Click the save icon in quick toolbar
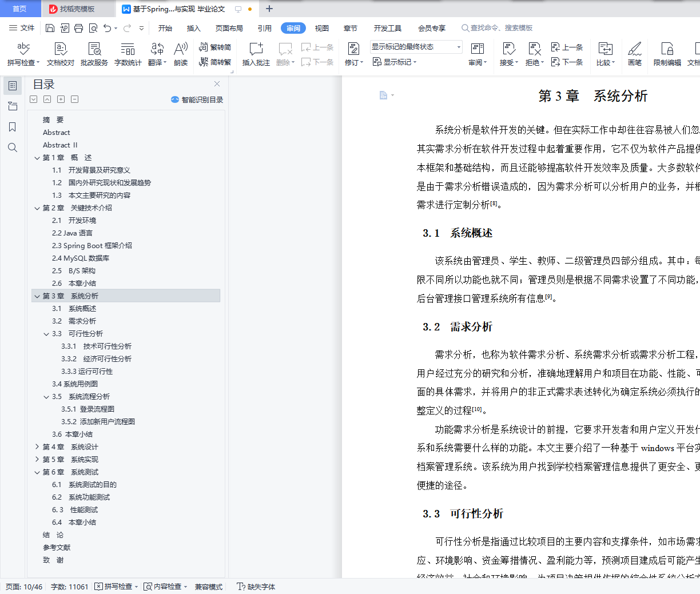This screenshot has height=594, width=700. click(50, 28)
